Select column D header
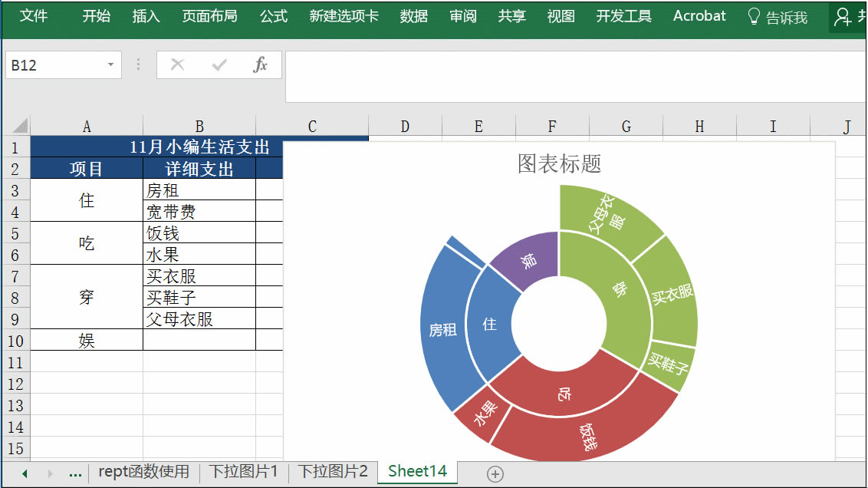This screenshot has height=488, width=868. (405, 127)
